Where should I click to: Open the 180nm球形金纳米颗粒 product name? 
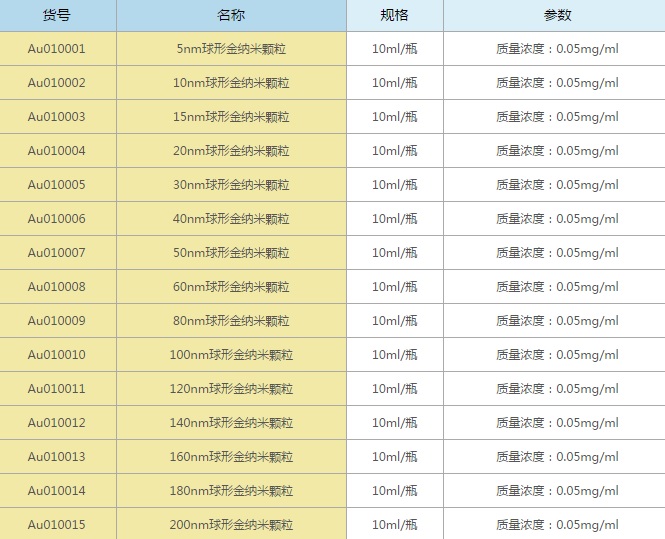[232, 491]
